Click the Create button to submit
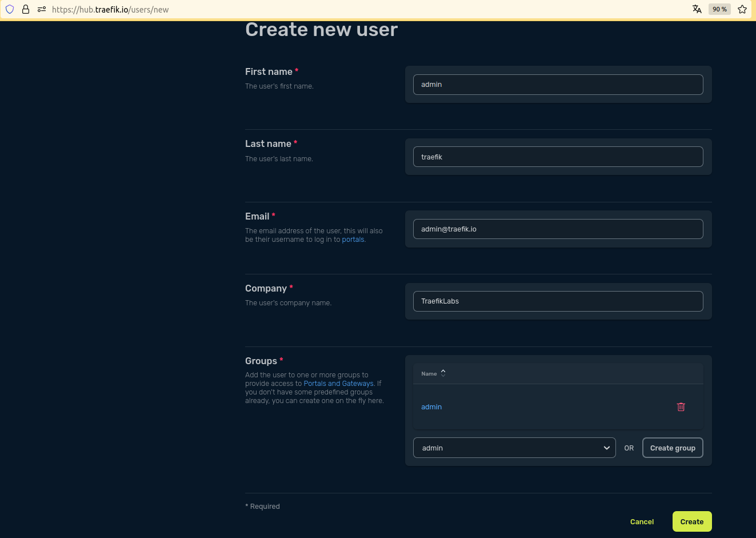The image size is (756, 538). pos(692,521)
